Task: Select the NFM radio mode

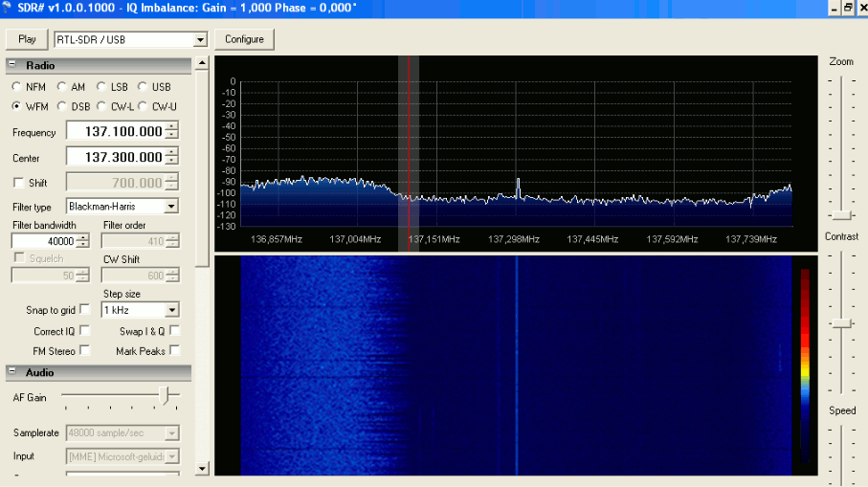Action: (17, 87)
